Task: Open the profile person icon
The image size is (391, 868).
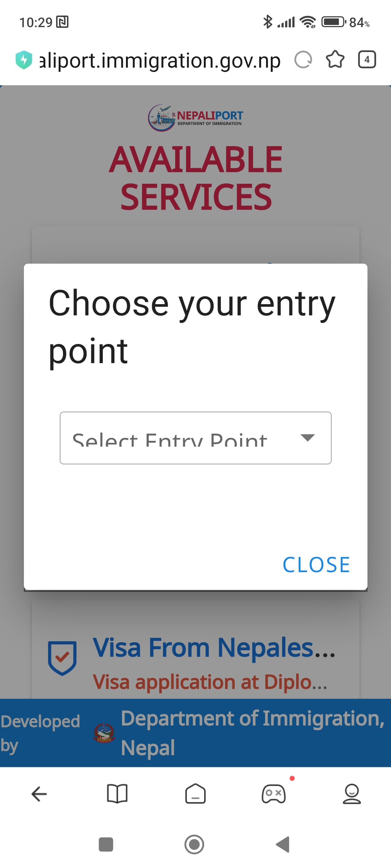Action: pos(352,794)
